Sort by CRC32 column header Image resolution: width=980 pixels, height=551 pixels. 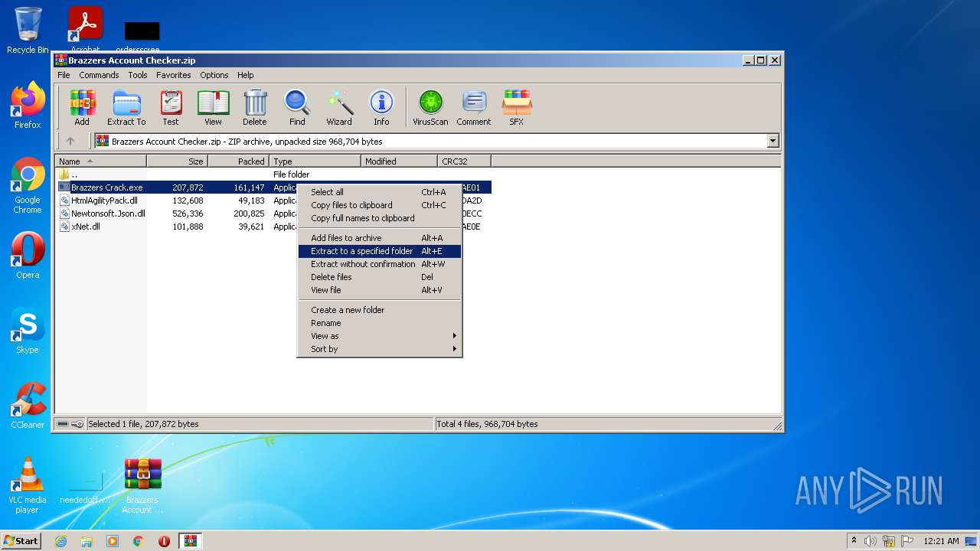[464, 161]
